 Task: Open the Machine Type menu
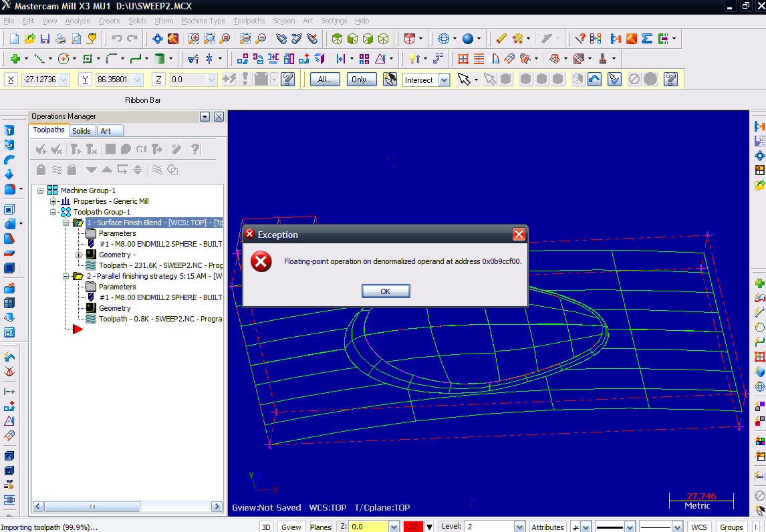203,21
